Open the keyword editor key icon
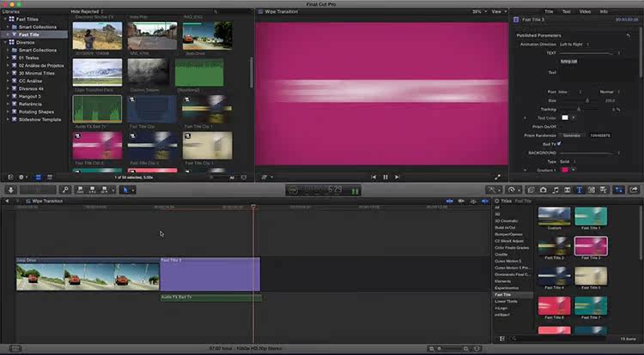644x355 pixels. (65, 190)
